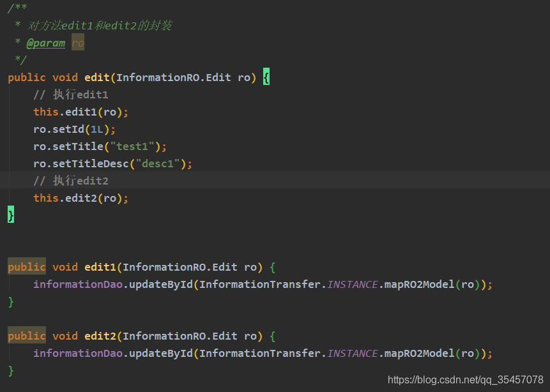Select the "desc1" string literal
550x392 pixels.
160,163
